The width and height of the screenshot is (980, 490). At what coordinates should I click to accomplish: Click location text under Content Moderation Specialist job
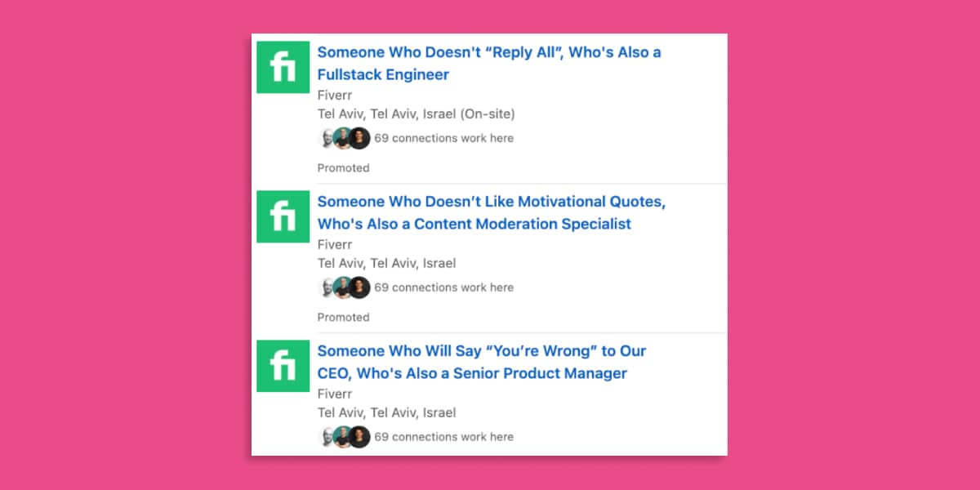pyautogui.click(x=386, y=263)
